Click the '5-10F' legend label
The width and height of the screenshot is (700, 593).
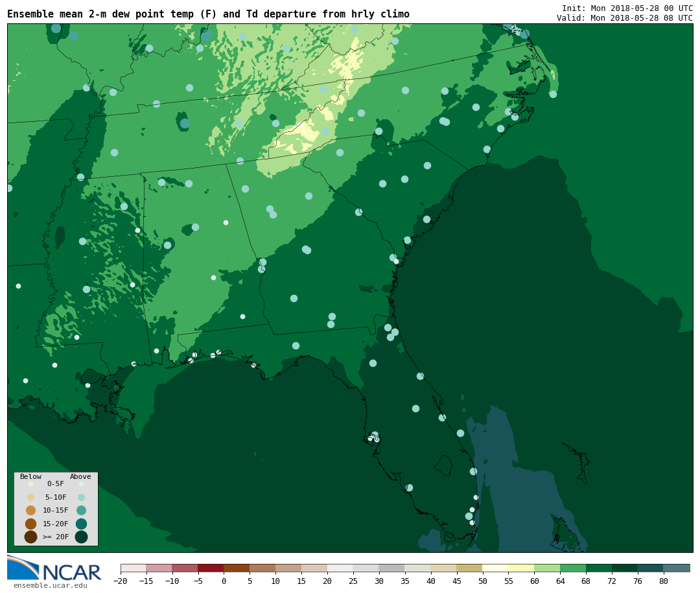pyautogui.click(x=56, y=497)
